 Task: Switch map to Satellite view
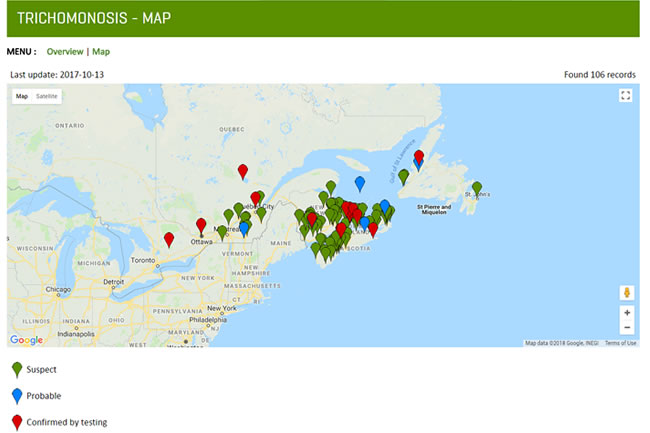click(47, 96)
